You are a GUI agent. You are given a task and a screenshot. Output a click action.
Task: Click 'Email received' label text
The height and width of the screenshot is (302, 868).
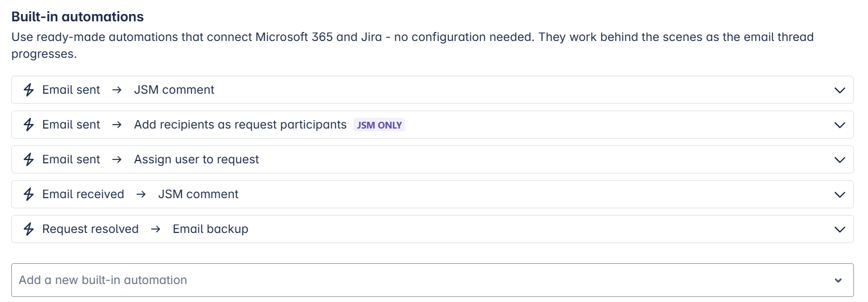(x=83, y=194)
